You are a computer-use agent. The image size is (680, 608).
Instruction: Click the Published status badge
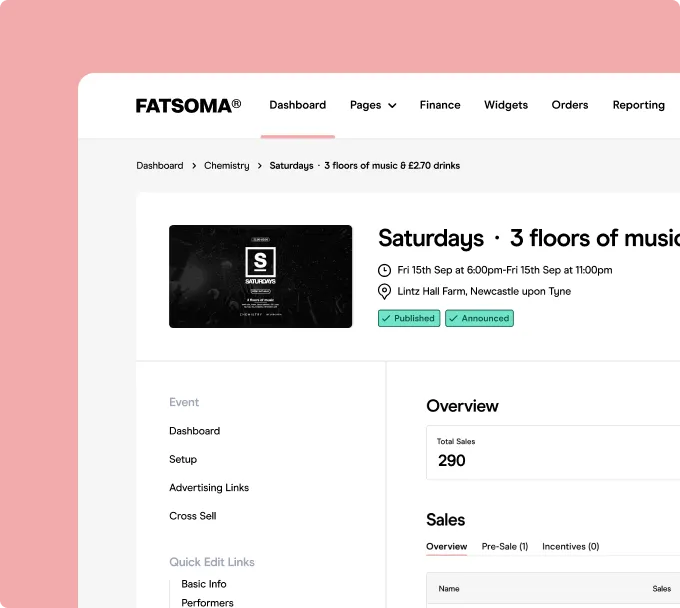409,318
